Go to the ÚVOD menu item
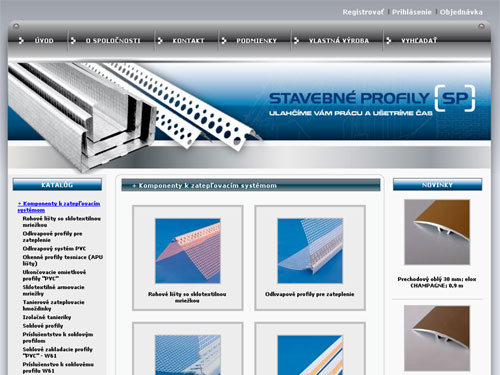 click(44, 41)
